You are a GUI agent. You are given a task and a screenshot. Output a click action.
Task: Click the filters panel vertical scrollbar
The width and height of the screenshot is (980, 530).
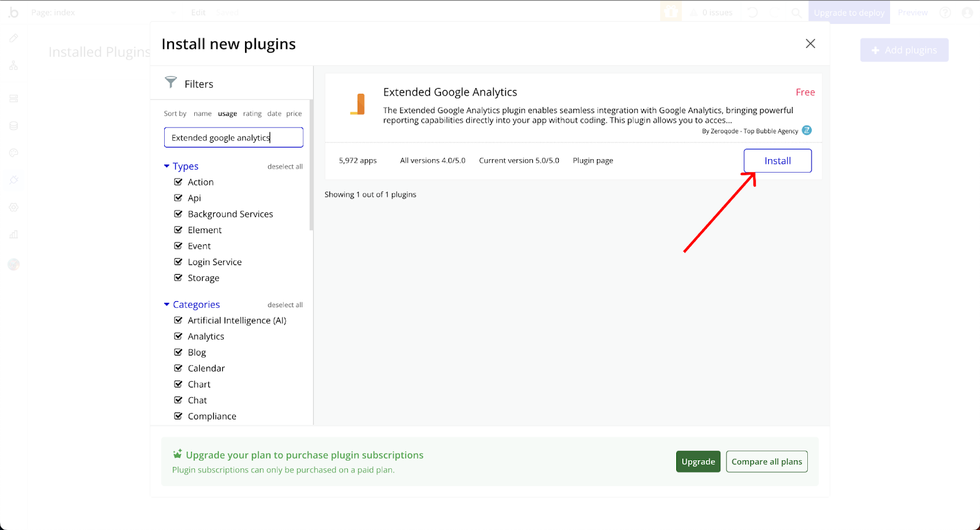[x=311, y=165]
